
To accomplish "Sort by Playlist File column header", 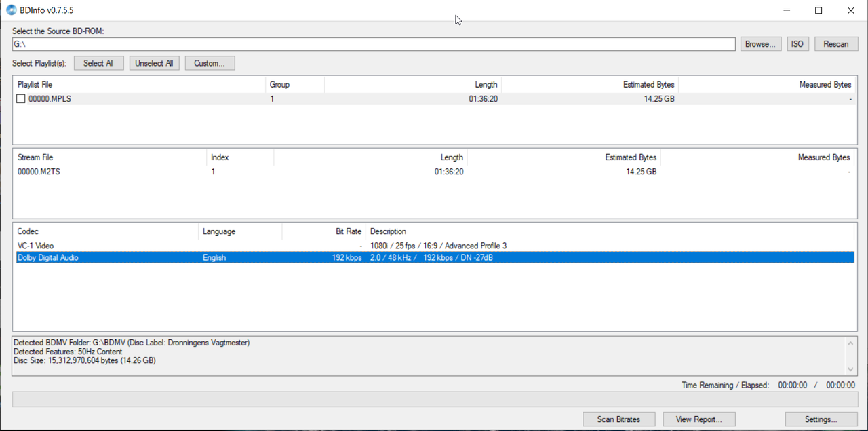I will (x=140, y=85).
